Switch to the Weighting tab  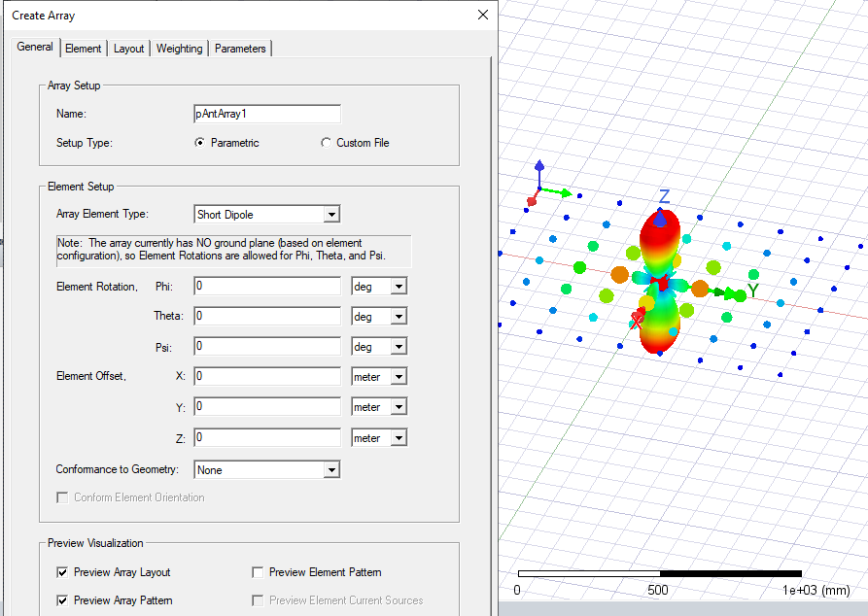point(180,49)
